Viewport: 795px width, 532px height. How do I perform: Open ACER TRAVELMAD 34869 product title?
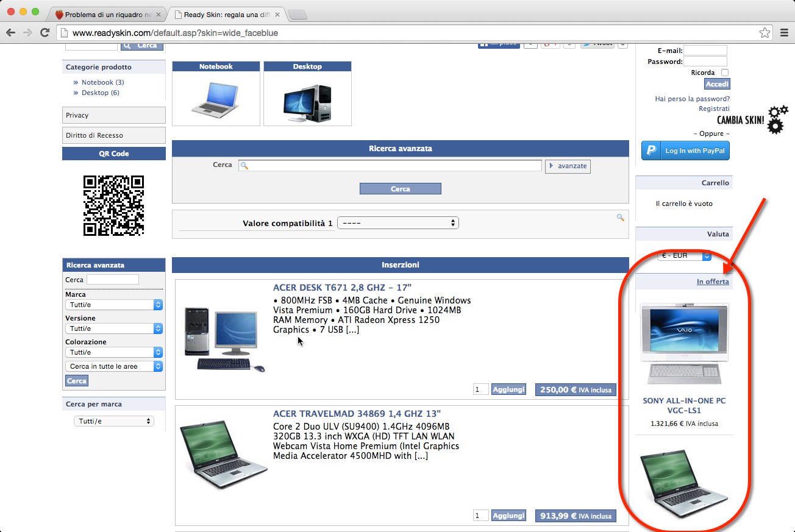coord(357,414)
